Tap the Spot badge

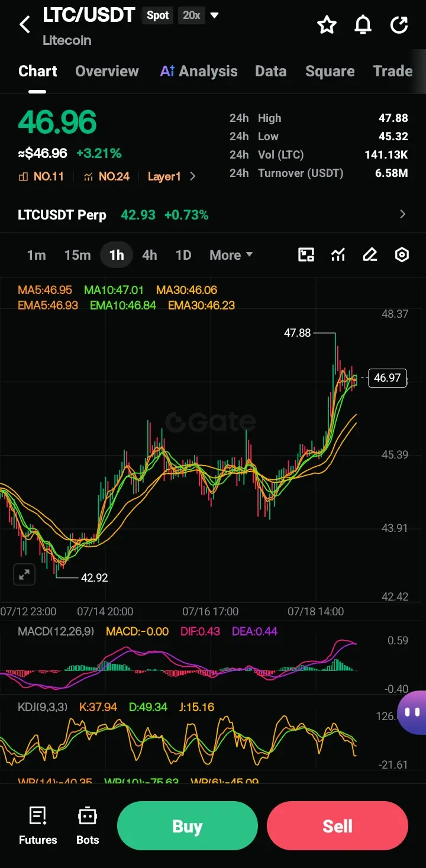pos(158,15)
